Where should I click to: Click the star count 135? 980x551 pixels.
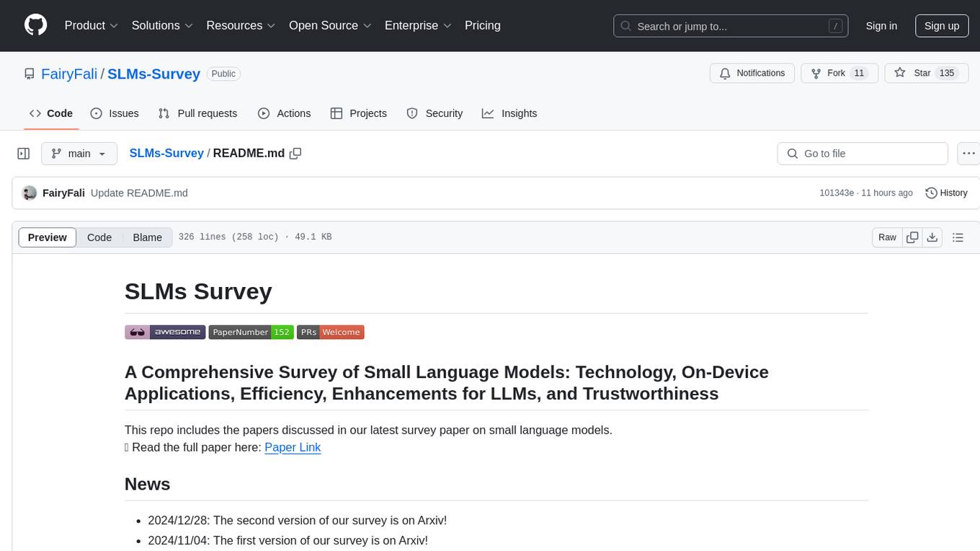947,74
